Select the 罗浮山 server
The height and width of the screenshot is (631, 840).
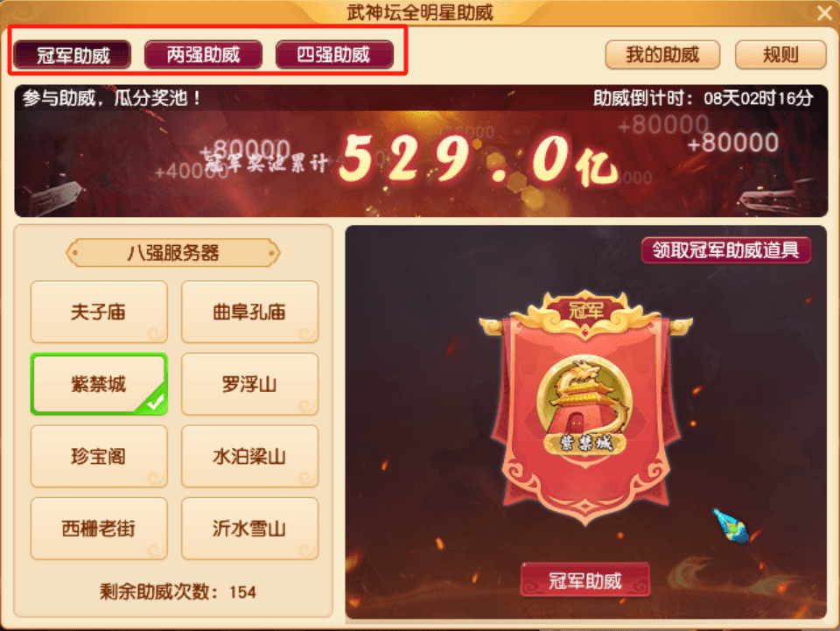pyautogui.click(x=249, y=384)
